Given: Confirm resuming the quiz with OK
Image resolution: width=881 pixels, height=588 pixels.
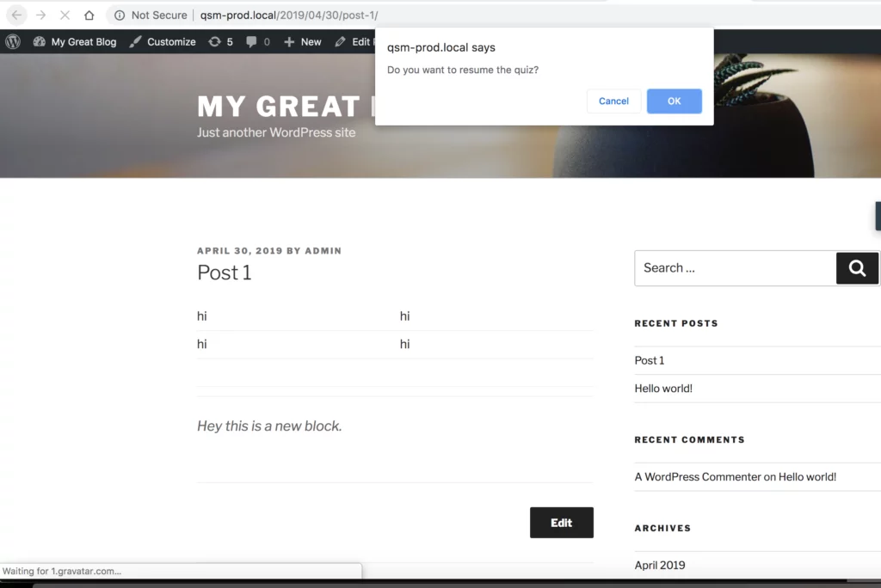Looking at the screenshot, I should point(674,101).
